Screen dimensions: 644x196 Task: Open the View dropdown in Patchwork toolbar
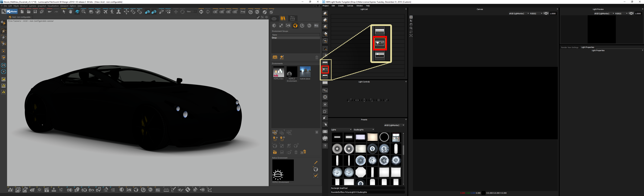192,12
